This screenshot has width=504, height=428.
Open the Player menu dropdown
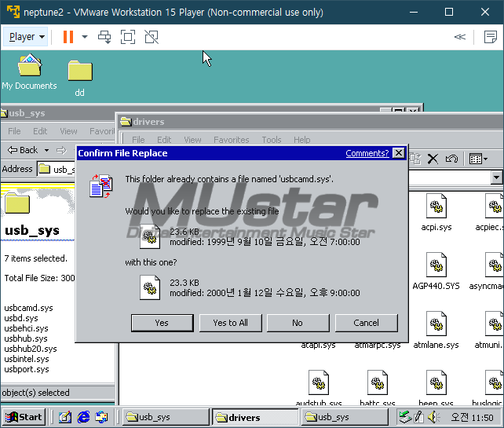(x=27, y=37)
